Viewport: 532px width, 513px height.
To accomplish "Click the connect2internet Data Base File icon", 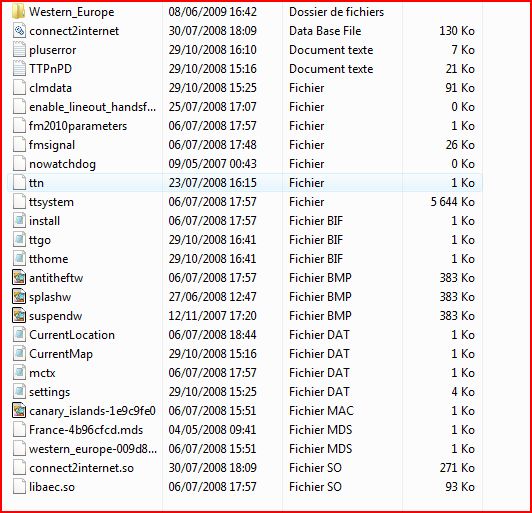I will [x=19, y=31].
